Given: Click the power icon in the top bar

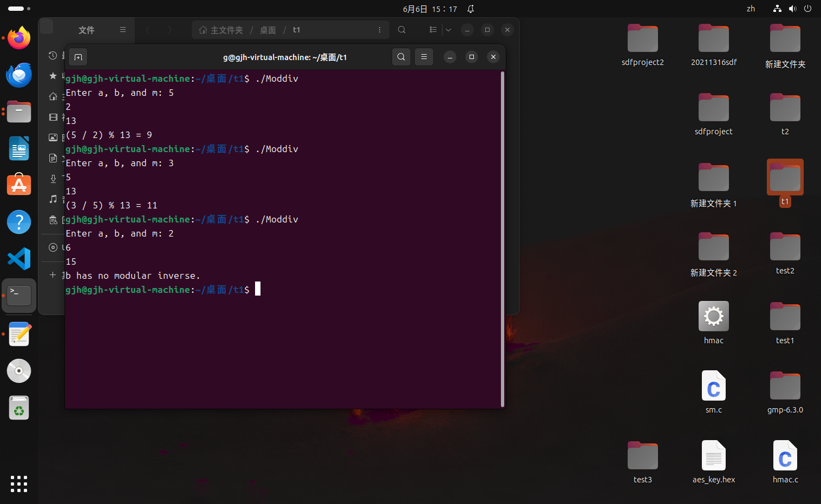Looking at the screenshot, I should pyautogui.click(x=807, y=9).
